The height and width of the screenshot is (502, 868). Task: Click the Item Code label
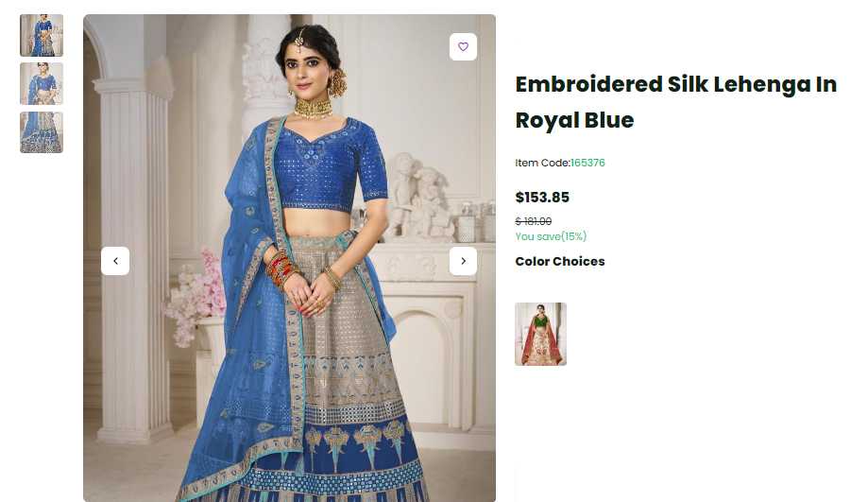542,163
